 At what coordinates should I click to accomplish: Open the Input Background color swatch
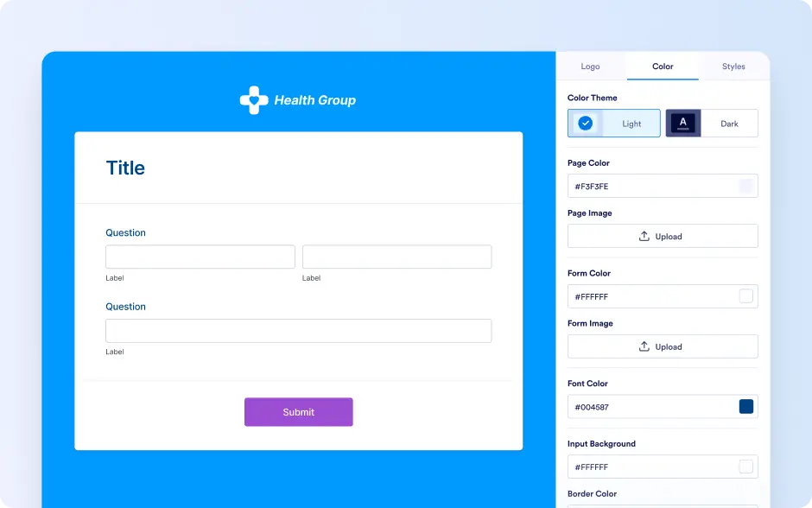(x=745, y=467)
